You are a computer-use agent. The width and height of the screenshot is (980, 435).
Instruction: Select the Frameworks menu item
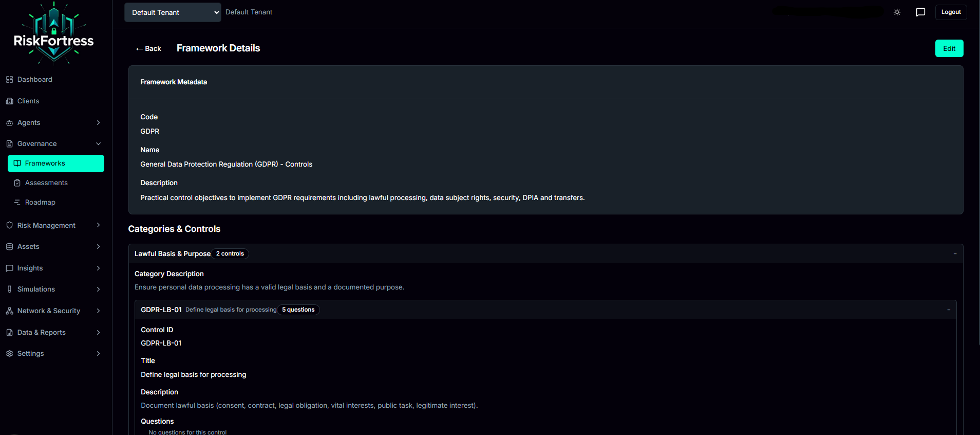(x=55, y=164)
